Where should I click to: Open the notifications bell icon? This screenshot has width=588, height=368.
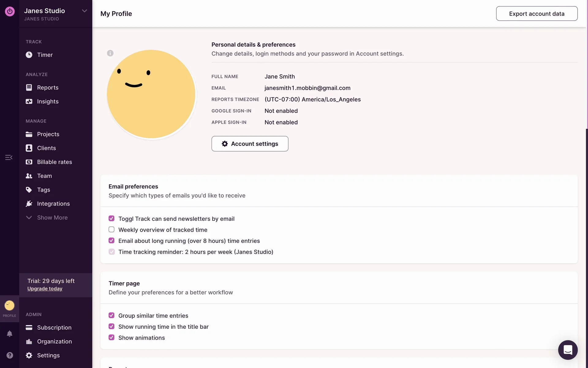click(x=9, y=334)
